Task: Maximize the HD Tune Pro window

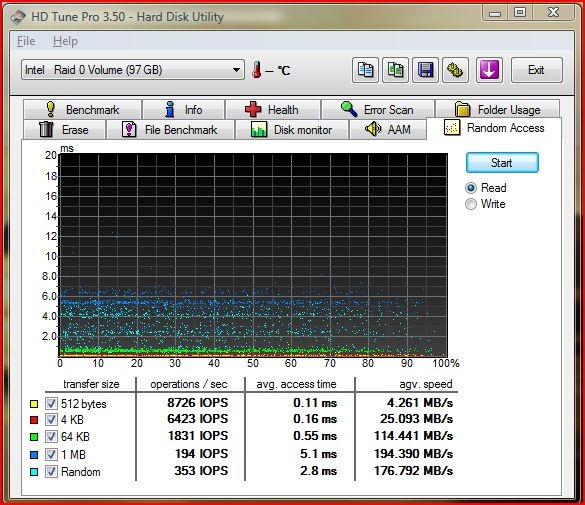Action: coord(520,13)
